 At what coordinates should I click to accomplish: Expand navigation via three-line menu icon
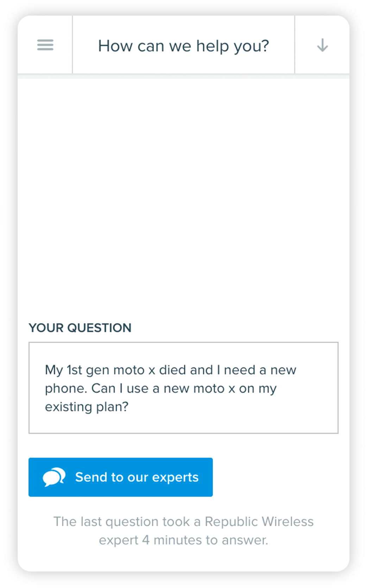tap(45, 45)
